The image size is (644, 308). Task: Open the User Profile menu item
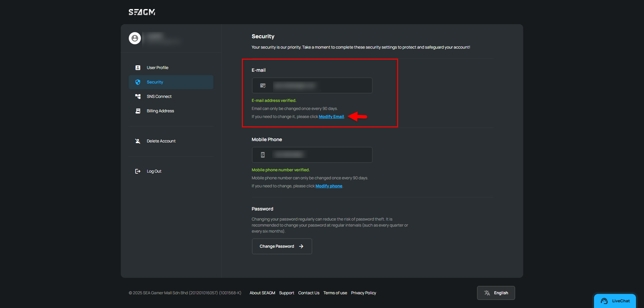tap(157, 68)
